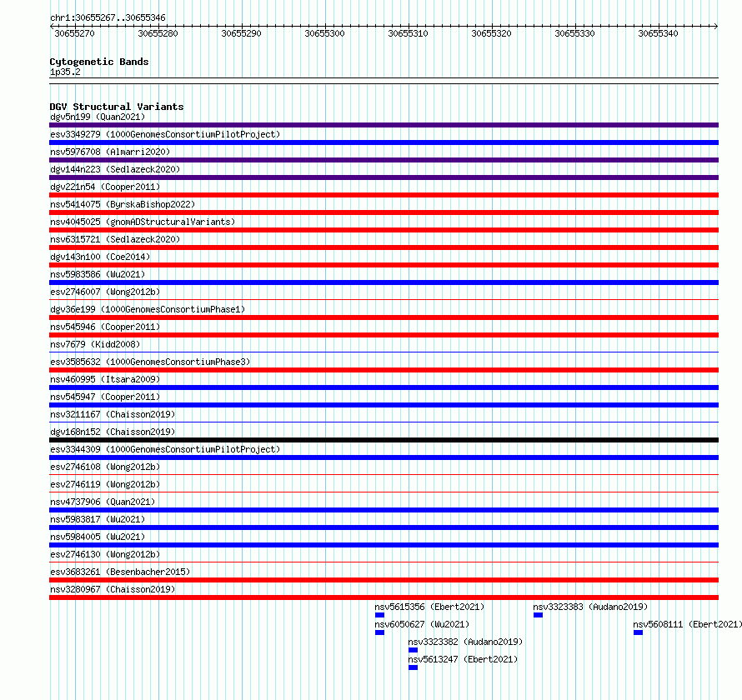Click esv3683261 (Besenbacher2015) label
This screenshot has height=700, width=742.
120,572
